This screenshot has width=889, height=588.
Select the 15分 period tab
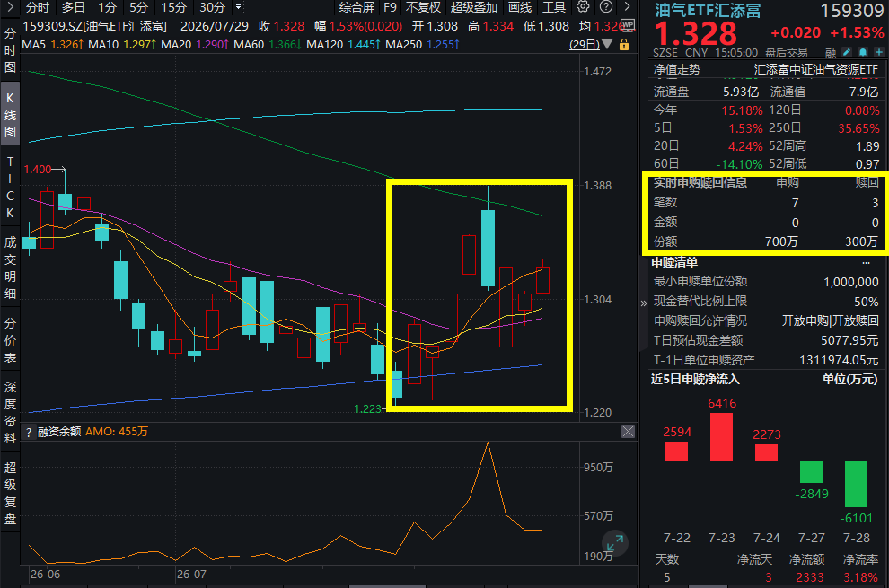point(173,7)
